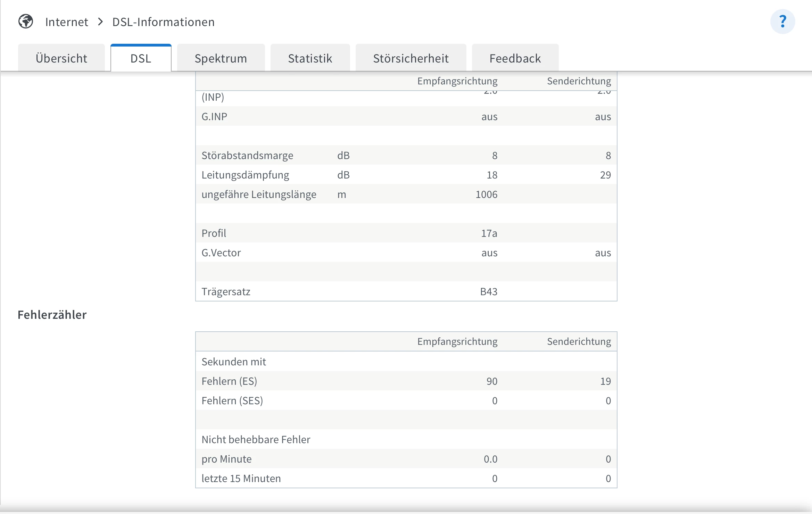Select the DSL tab

(141, 58)
